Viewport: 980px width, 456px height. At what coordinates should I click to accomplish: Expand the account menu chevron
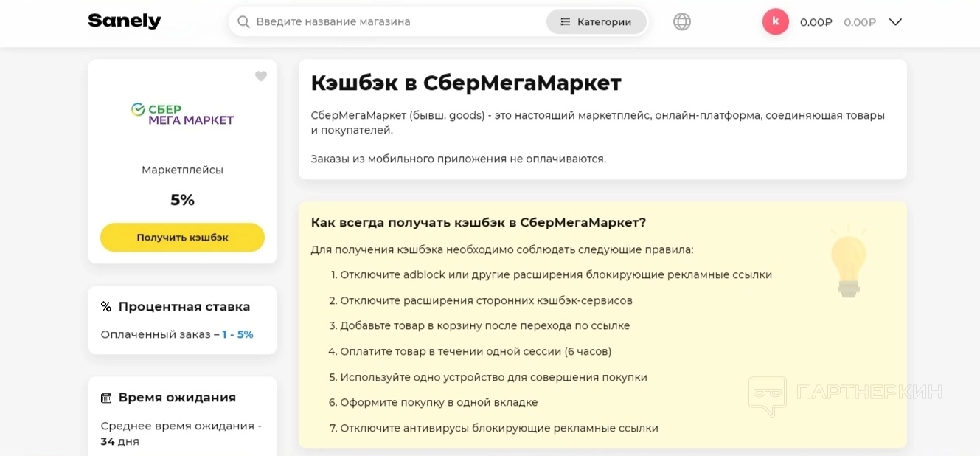(x=895, y=22)
